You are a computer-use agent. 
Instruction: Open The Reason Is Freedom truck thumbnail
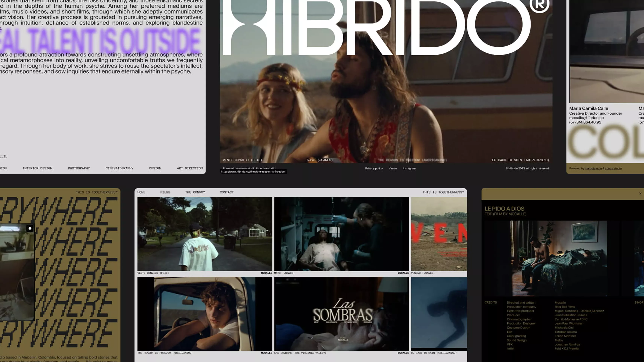pos(204,314)
